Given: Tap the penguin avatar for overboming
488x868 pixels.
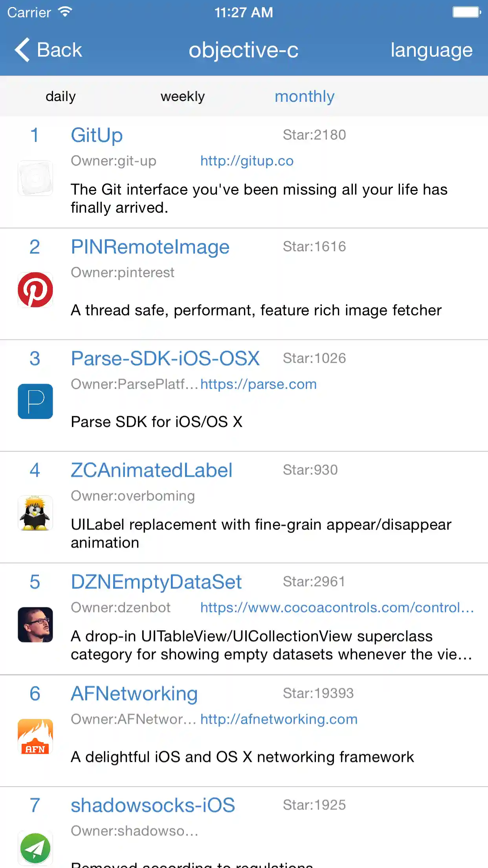Looking at the screenshot, I should pyautogui.click(x=35, y=513).
